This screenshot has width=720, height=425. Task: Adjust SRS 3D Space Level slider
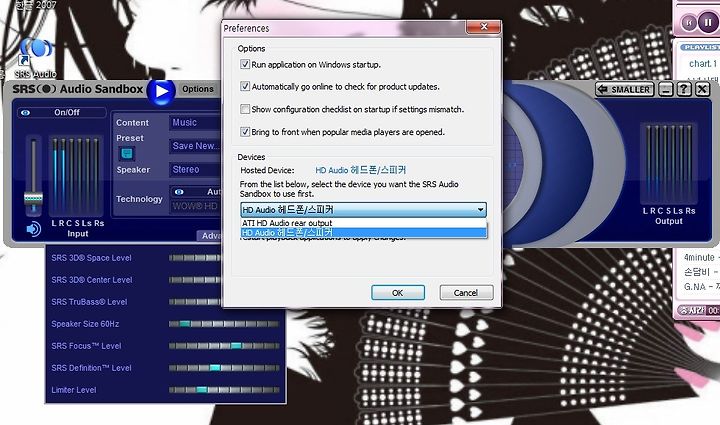196,258
